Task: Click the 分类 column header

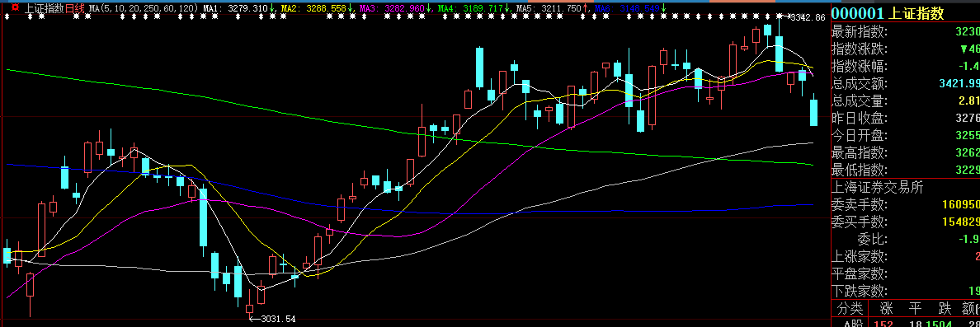Action: click(x=850, y=308)
